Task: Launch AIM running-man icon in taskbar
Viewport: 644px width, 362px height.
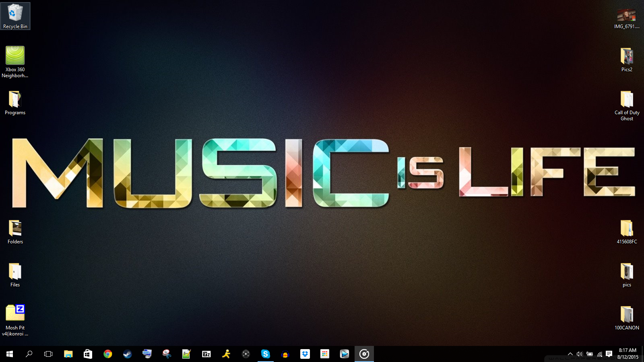Action: (226, 354)
